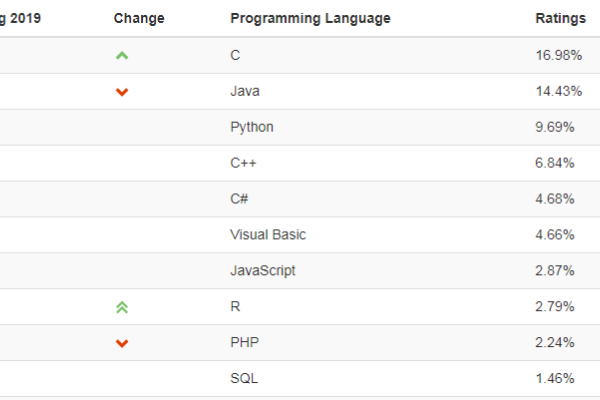Viewport: 600px width, 400px height.
Task: Select the 1.46% rating for SQL
Action: [555, 379]
